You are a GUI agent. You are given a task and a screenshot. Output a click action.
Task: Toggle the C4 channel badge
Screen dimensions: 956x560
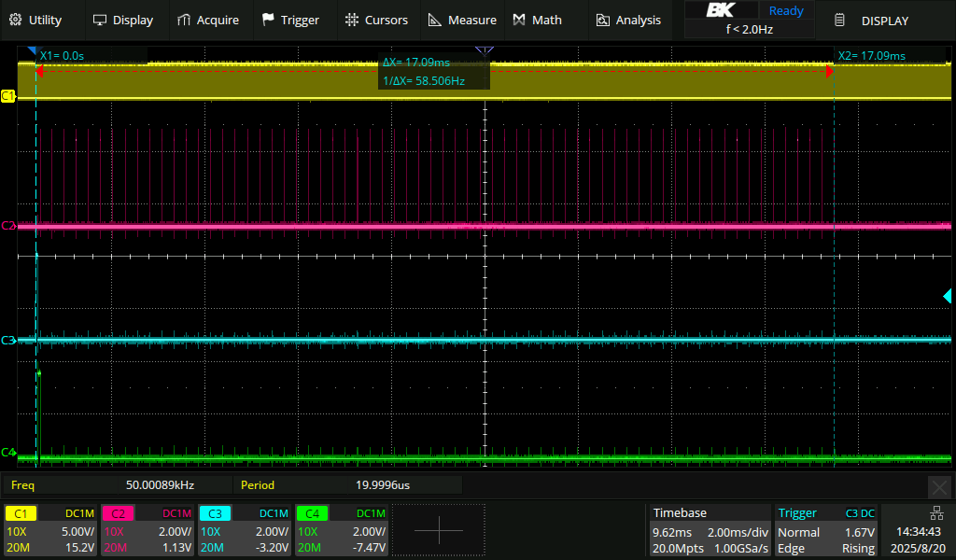coord(312,513)
